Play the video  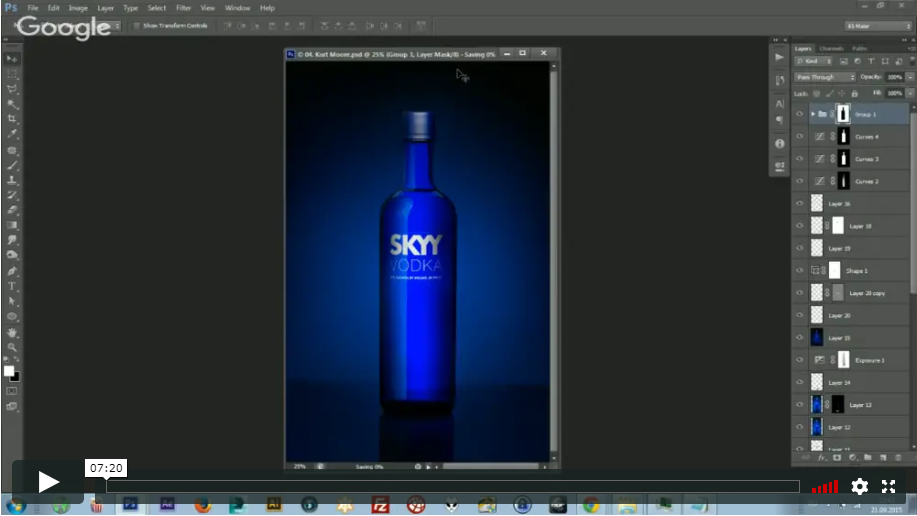(48, 482)
